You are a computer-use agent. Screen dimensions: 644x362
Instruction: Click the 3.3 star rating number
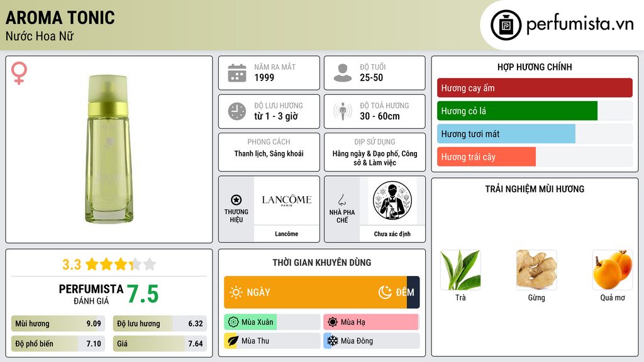point(72,265)
